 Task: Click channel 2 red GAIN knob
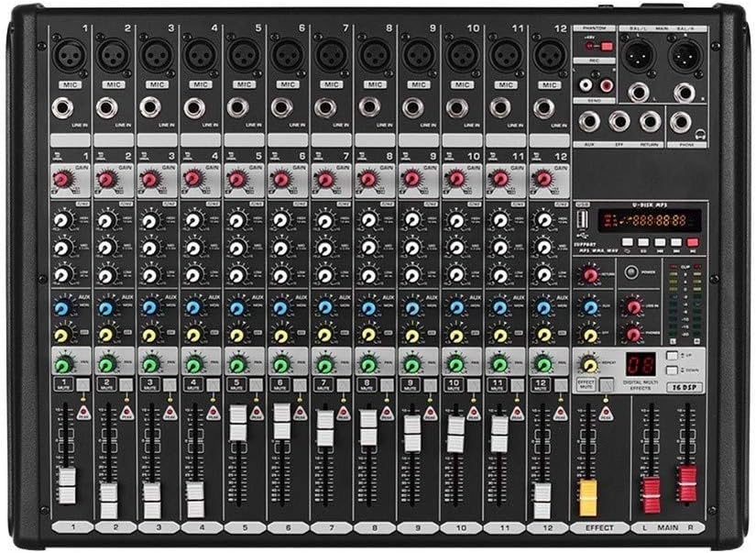click(106, 180)
